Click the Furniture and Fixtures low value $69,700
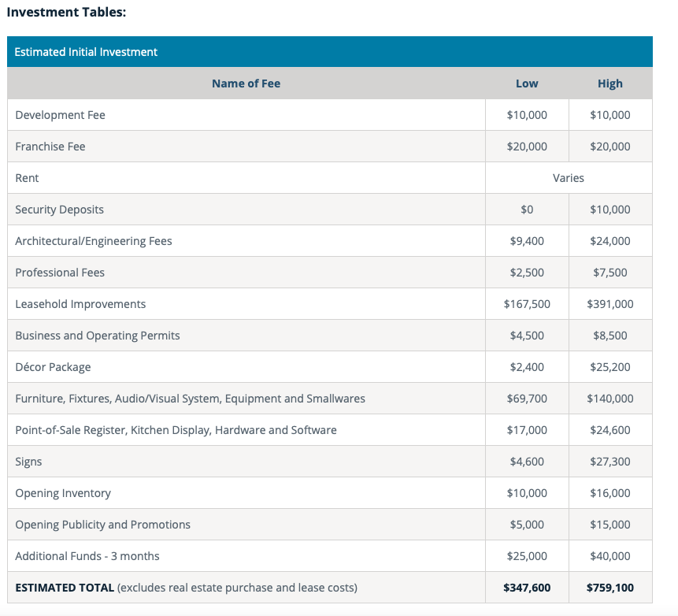 coord(527,399)
